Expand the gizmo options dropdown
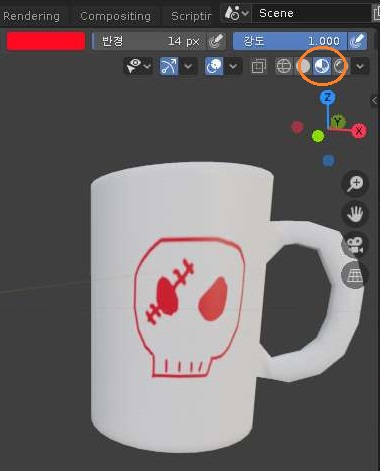Image resolution: width=380 pixels, height=471 pixels. (188, 66)
